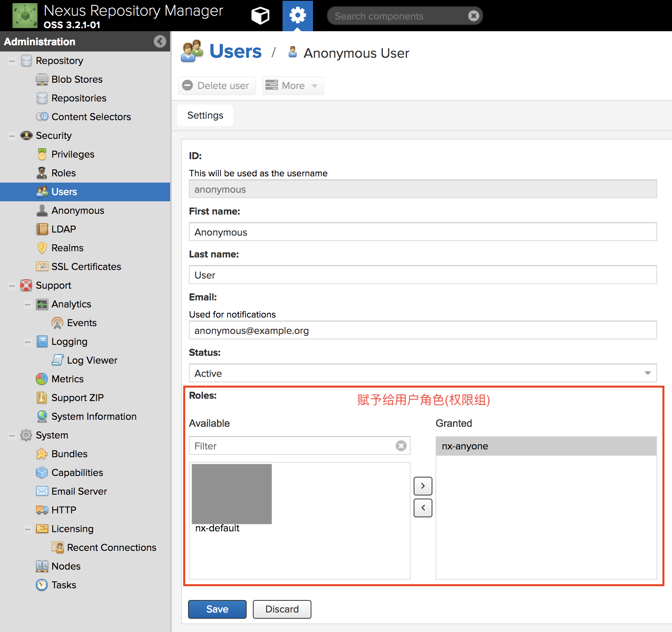Open the Status dropdown showing Active
Screen dimensions: 672x632
tap(423, 373)
